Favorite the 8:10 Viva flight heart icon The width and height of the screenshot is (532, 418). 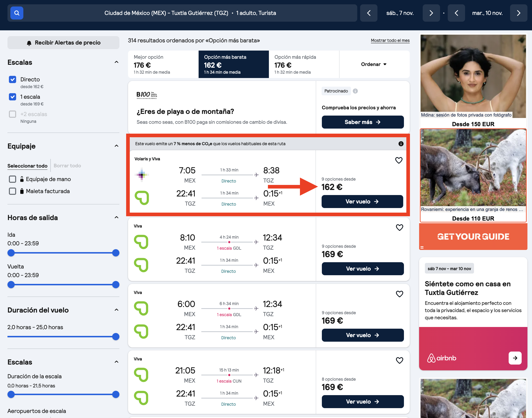tap(399, 227)
